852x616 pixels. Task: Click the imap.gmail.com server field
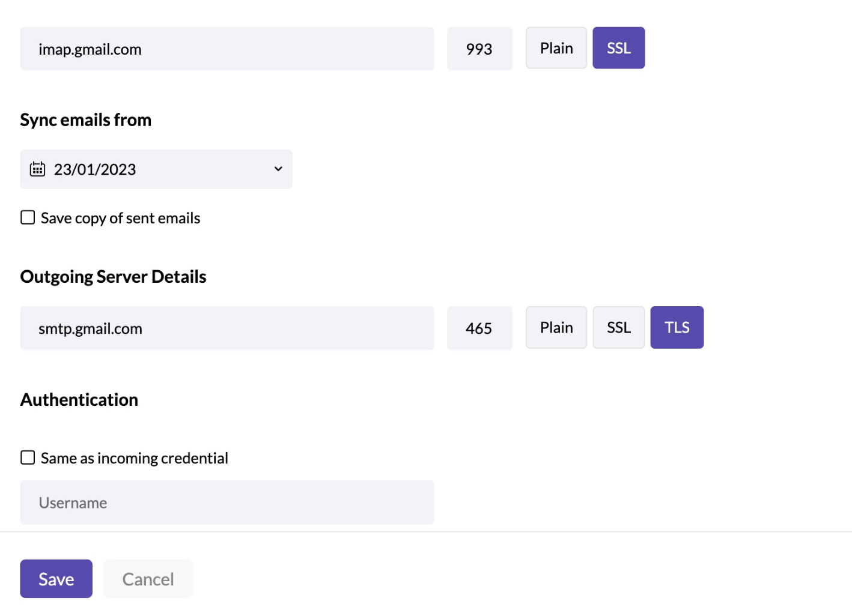227,49
